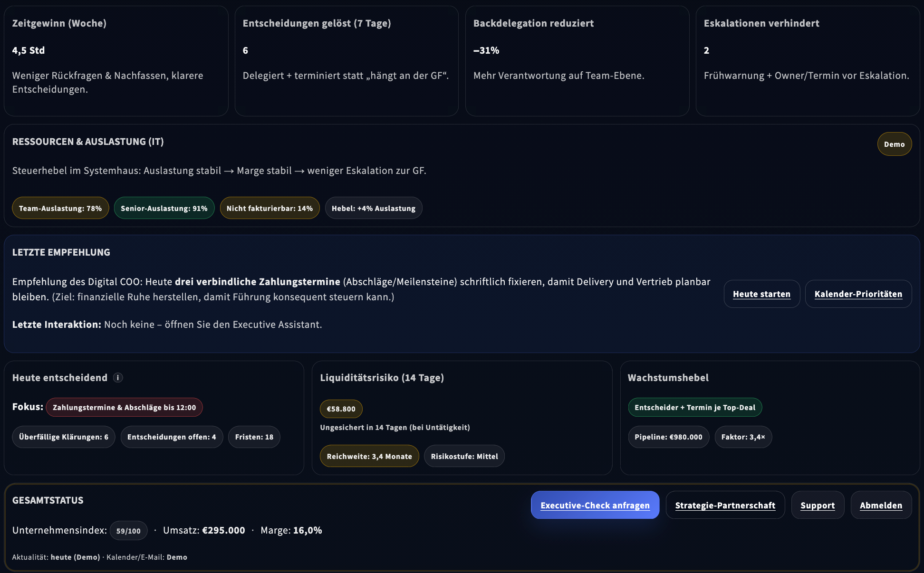Click the Nicht fakturierbar 14% chip

click(x=269, y=208)
